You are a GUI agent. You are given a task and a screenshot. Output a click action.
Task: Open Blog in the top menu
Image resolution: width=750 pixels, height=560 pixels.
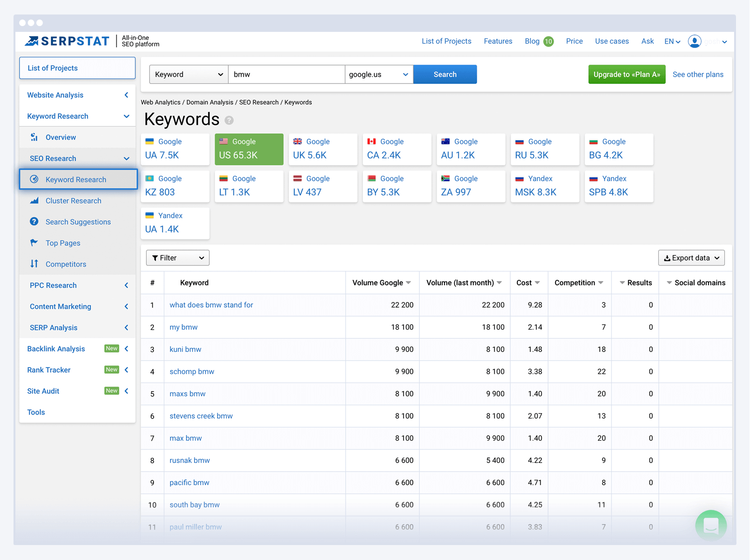pyautogui.click(x=532, y=41)
